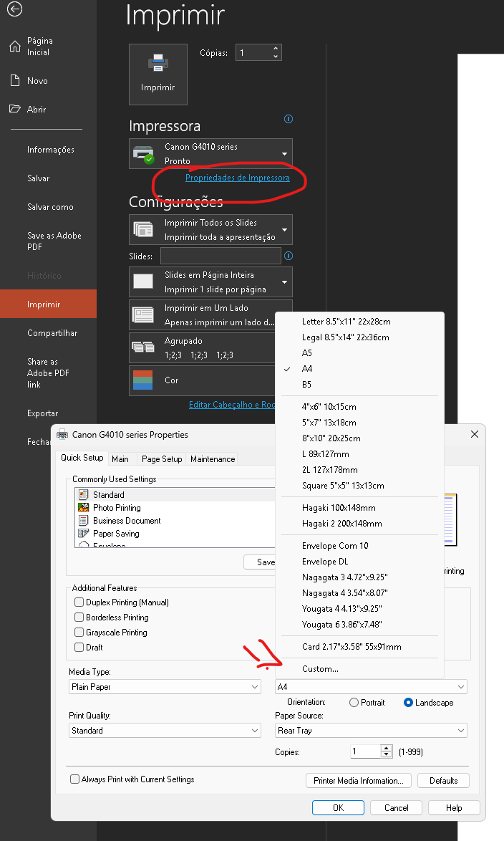Open Compartilhar in sidebar

point(52,332)
